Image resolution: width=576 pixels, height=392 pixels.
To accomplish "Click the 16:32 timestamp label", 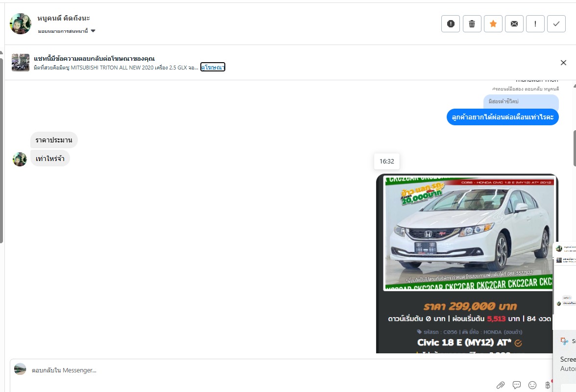I will click(386, 161).
